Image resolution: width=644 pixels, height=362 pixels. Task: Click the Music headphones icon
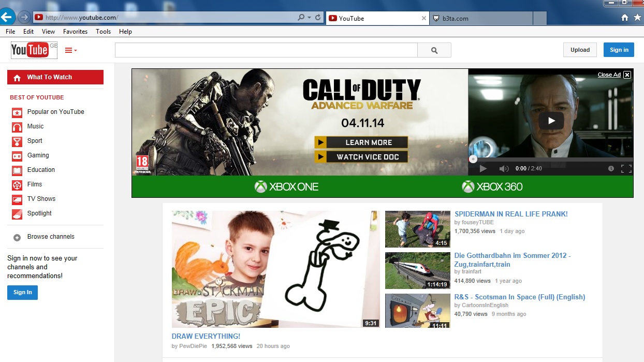[17, 127]
